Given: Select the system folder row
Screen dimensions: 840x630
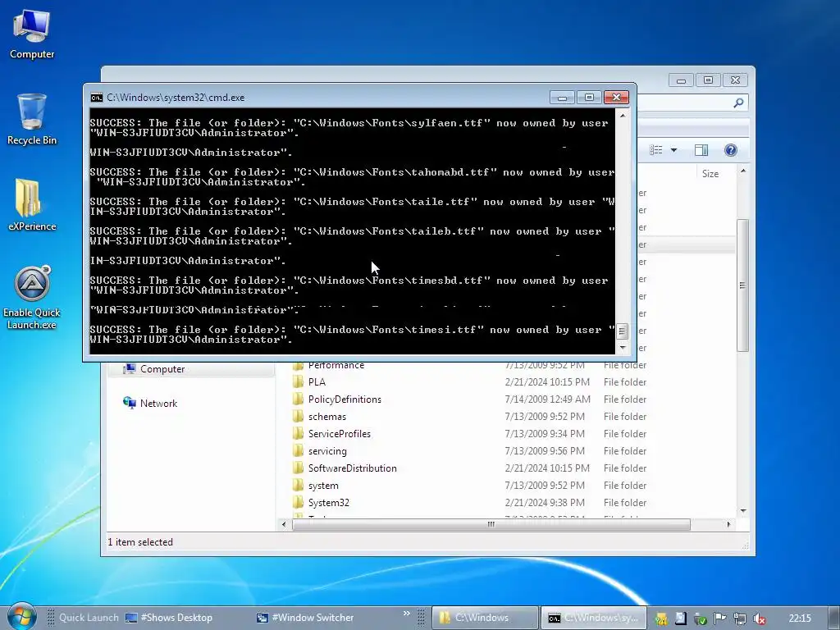Looking at the screenshot, I should (x=470, y=486).
